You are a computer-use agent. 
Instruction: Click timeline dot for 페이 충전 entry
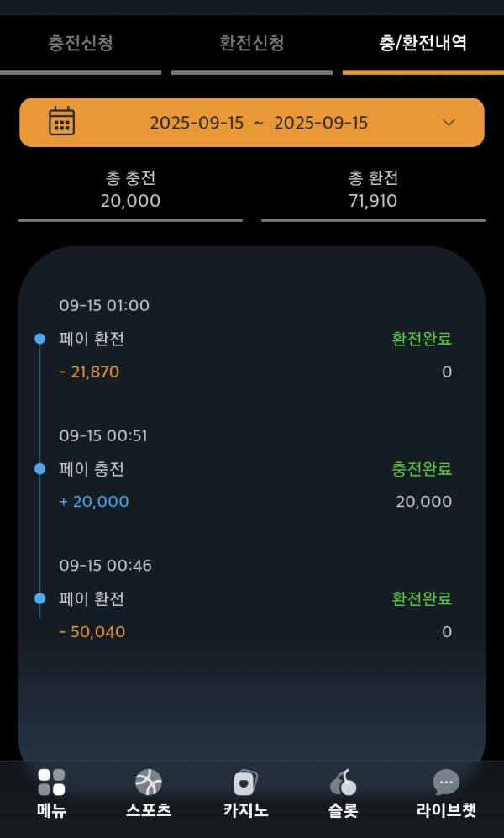pyautogui.click(x=39, y=469)
